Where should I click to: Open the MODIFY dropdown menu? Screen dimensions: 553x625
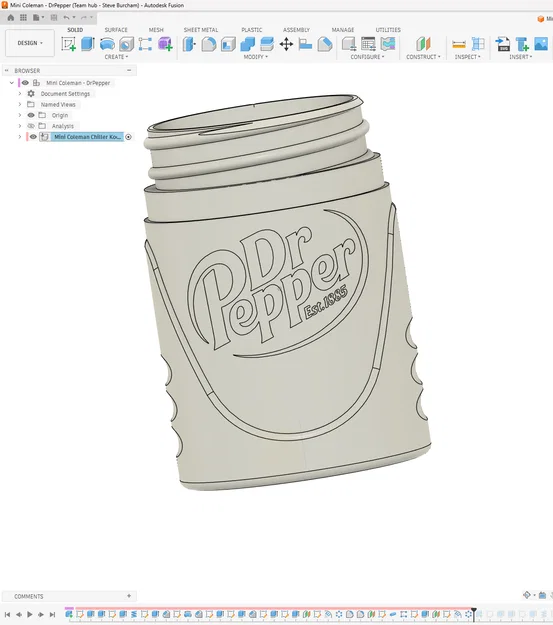[256, 57]
